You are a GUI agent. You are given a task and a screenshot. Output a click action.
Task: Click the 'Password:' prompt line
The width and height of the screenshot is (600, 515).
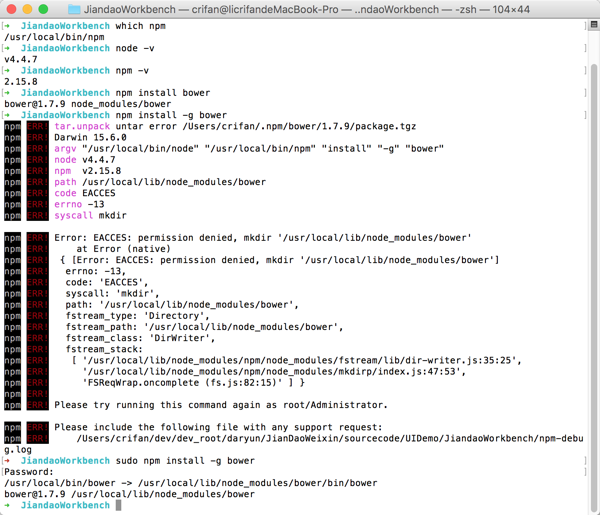29,472
